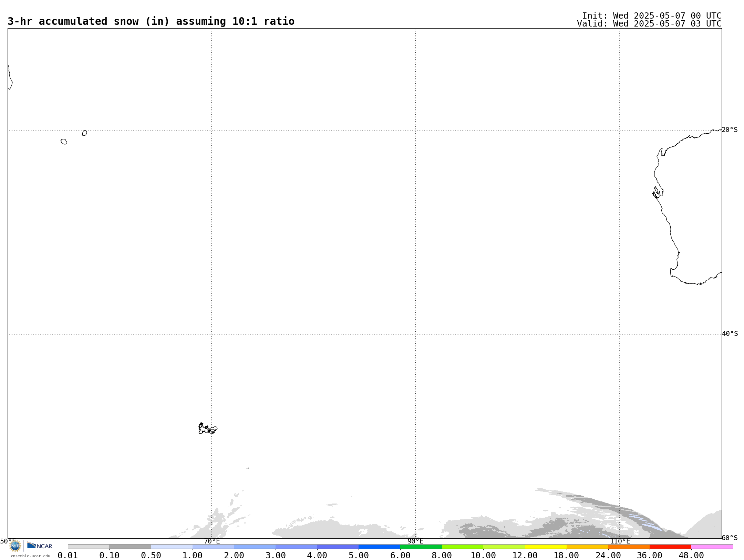Select the amber 18.00–24.00 swatch
This screenshot has width=744, height=560.
[587, 547]
